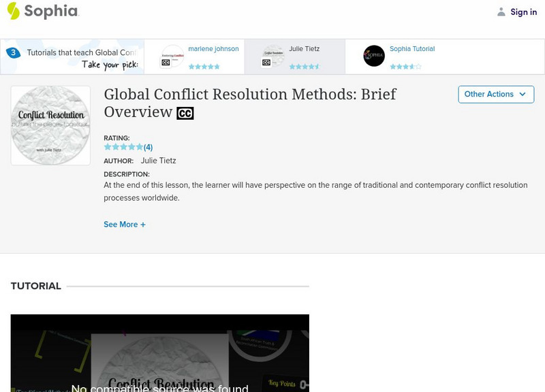
Task: Click the TUTORIAL section heading
Action: click(x=36, y=286)
